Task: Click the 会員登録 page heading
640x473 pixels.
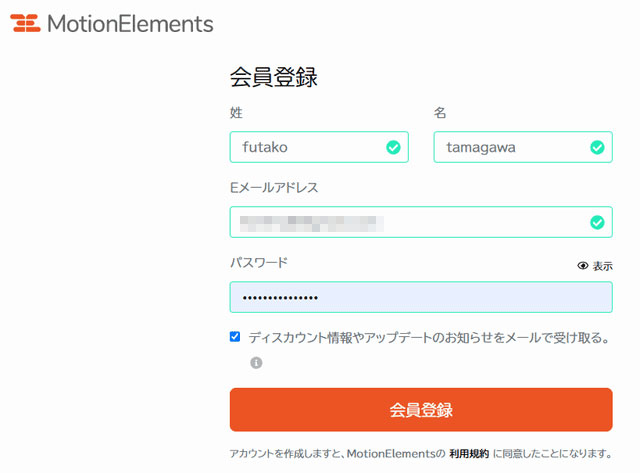Action: tap(273, 77)
